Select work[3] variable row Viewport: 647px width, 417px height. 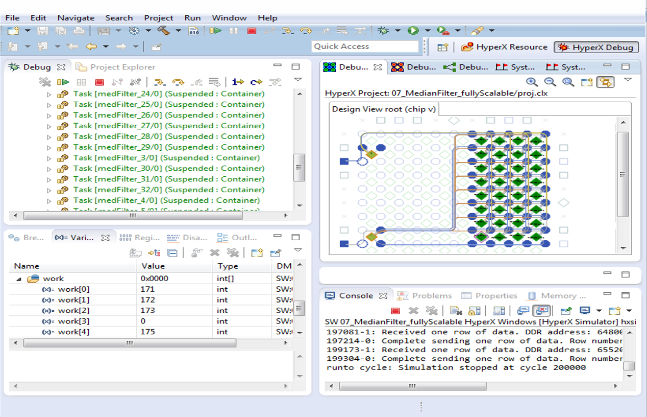pyautogui.click(x=151, y=321)
